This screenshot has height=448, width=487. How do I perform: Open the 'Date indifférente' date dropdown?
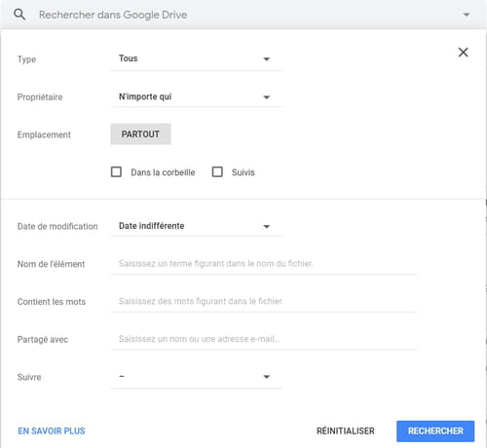pos(196,226)
